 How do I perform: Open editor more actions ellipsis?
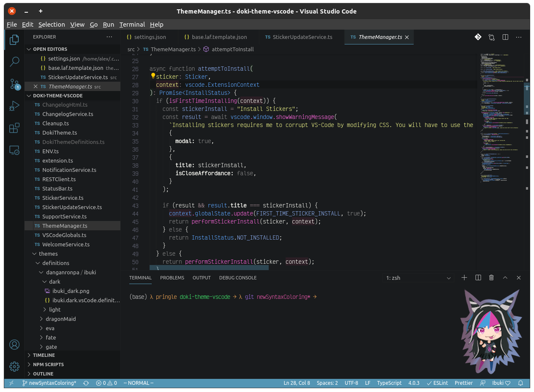click(519, 37)
